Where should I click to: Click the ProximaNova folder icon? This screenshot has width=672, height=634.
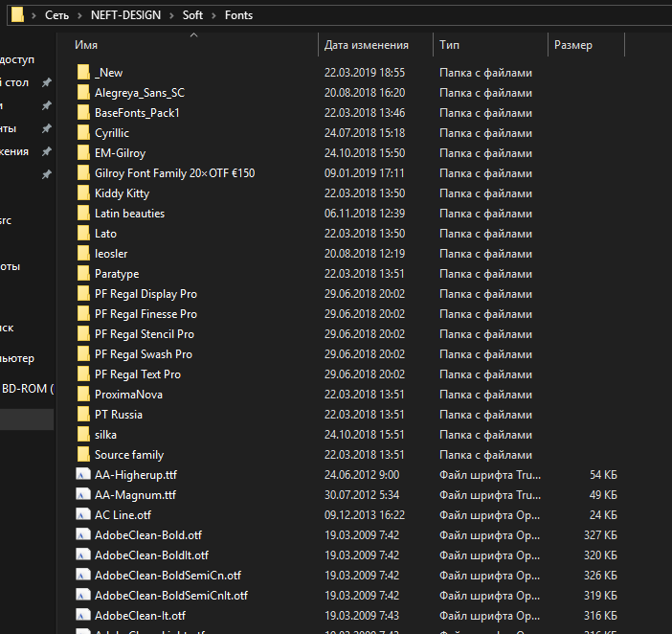coord(83,395)
